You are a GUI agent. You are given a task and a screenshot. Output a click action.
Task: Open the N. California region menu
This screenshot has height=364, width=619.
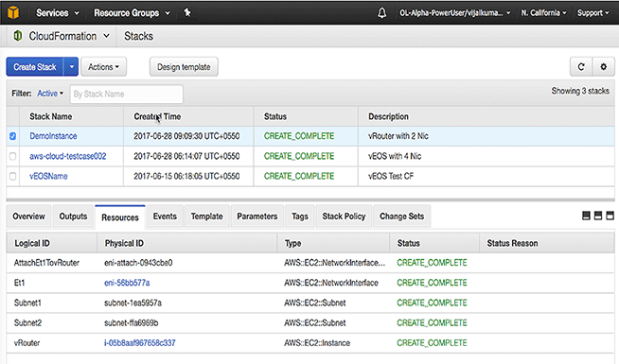point(543,12)
